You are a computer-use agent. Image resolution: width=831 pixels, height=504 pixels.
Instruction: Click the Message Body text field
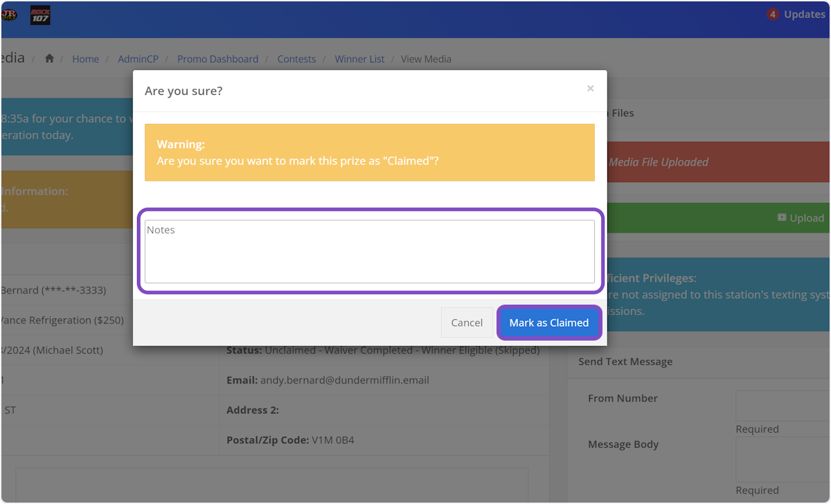[783, 460]
